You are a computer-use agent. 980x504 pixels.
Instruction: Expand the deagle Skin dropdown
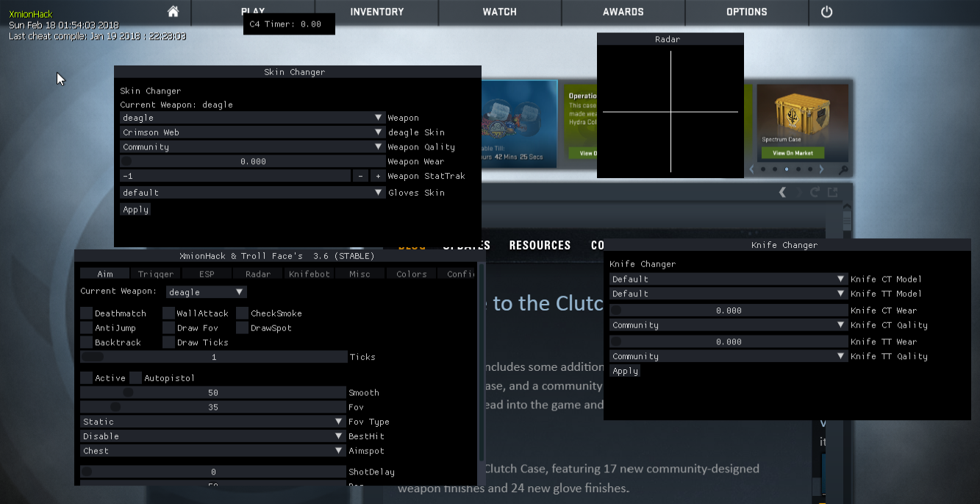point(253,132)
